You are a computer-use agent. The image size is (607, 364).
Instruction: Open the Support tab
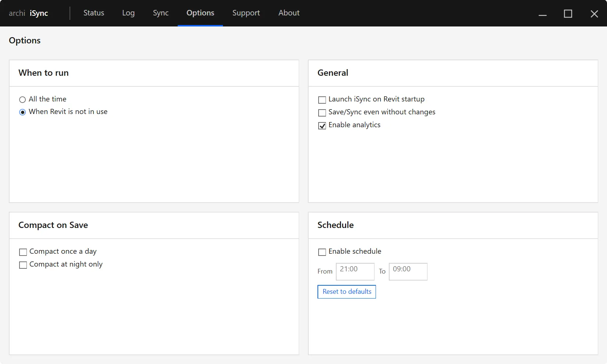click(246, 13)
